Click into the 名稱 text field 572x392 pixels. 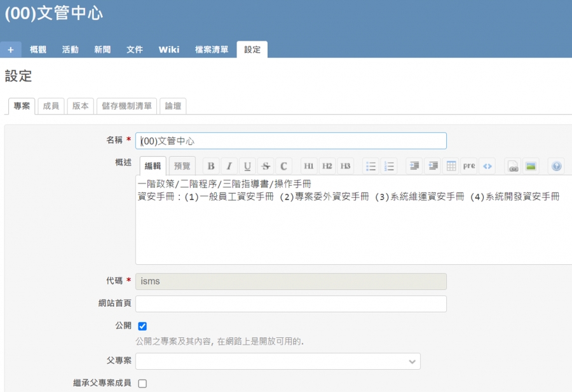(290, 141)
